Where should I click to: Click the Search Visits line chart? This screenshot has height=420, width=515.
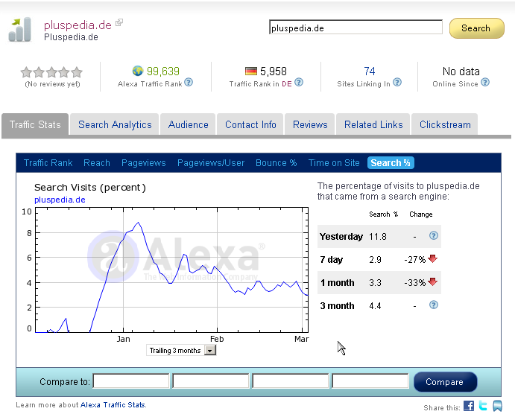click(171, 270)
